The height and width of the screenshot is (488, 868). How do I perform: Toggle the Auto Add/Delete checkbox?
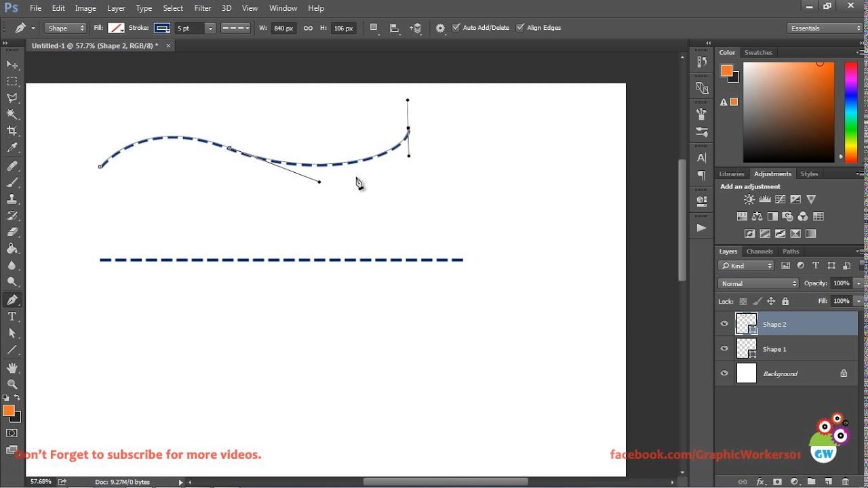[x=456, y=28]
